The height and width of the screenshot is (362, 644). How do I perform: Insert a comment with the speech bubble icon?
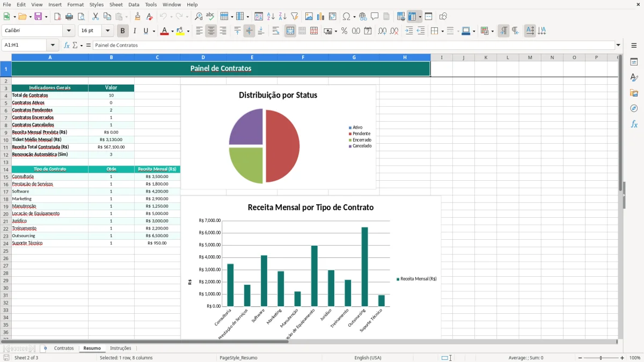pos(375,17)
